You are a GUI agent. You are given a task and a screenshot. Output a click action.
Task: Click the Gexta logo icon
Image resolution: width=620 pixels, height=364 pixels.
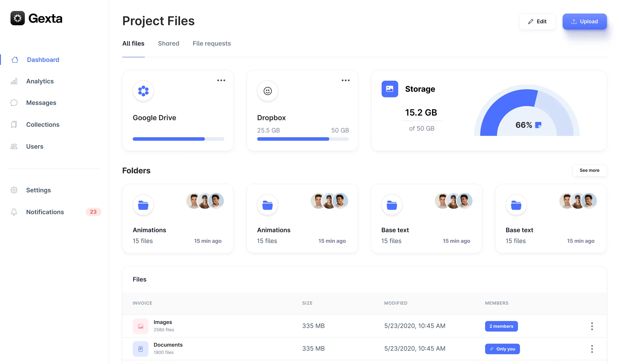[17, 18]
